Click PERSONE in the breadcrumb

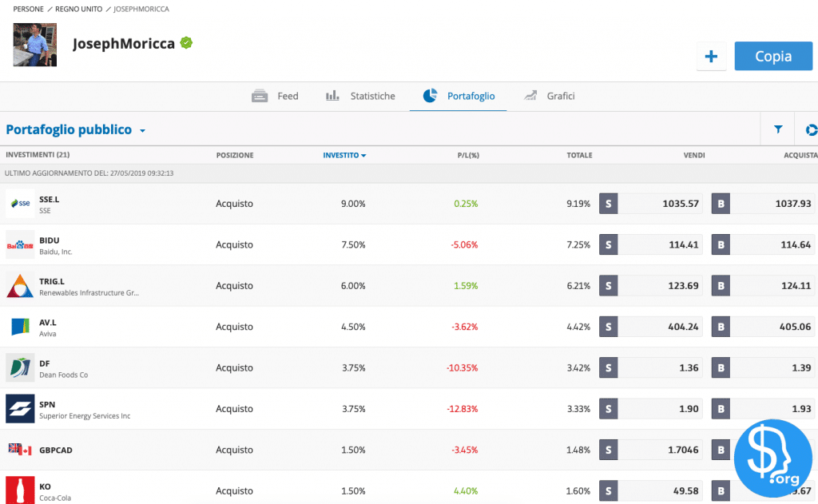tap(29, 9)
